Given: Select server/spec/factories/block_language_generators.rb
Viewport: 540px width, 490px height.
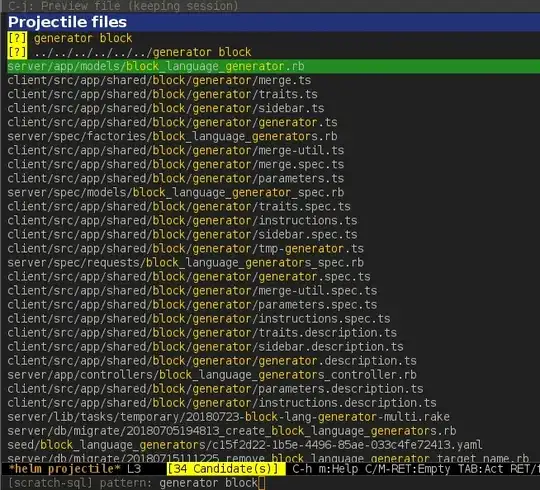Looking at the screenshot, I should (172, 136).
